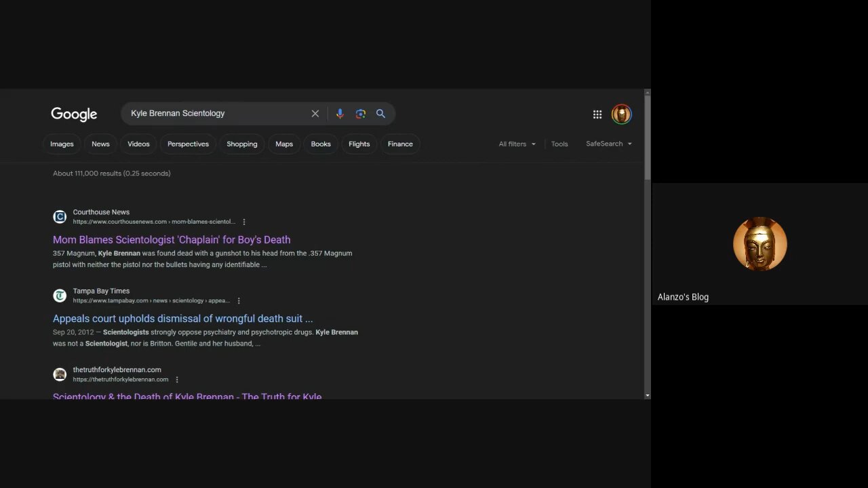This screenshot has width=868, height=488.
Task: Click the tampabay.com result URL
Action: coord(151,300)
